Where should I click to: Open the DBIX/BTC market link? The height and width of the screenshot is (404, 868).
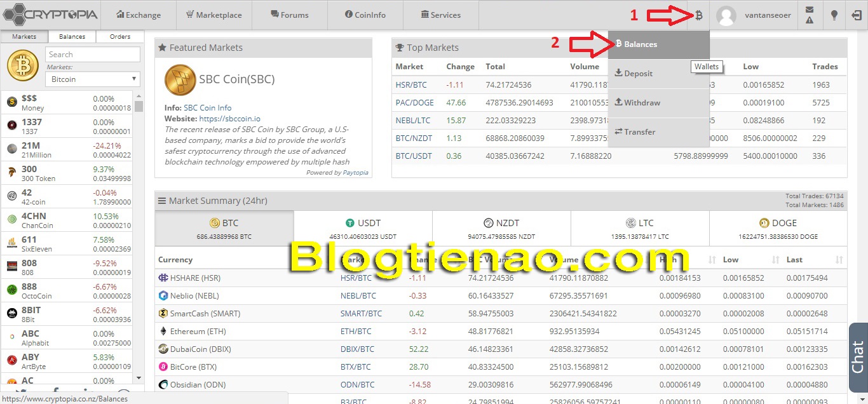357,349
